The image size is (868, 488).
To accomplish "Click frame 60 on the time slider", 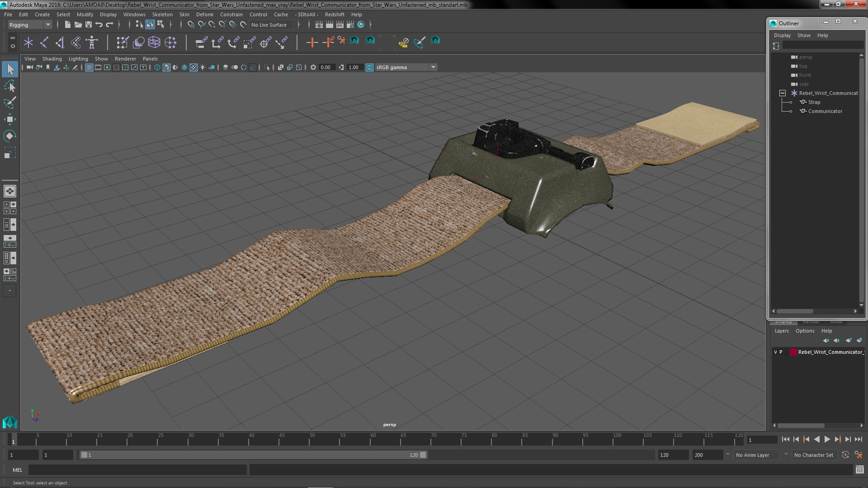I will click(373, 439).
